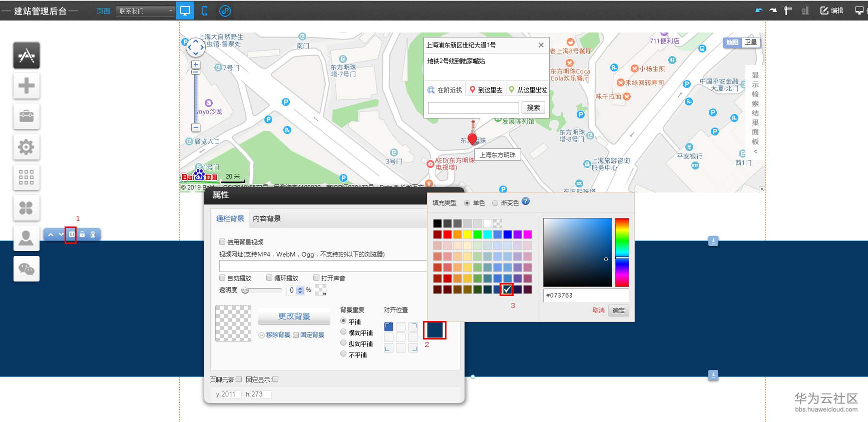Open the user profile sidebar icon
The image size is (868, 422).
(27, 238)
